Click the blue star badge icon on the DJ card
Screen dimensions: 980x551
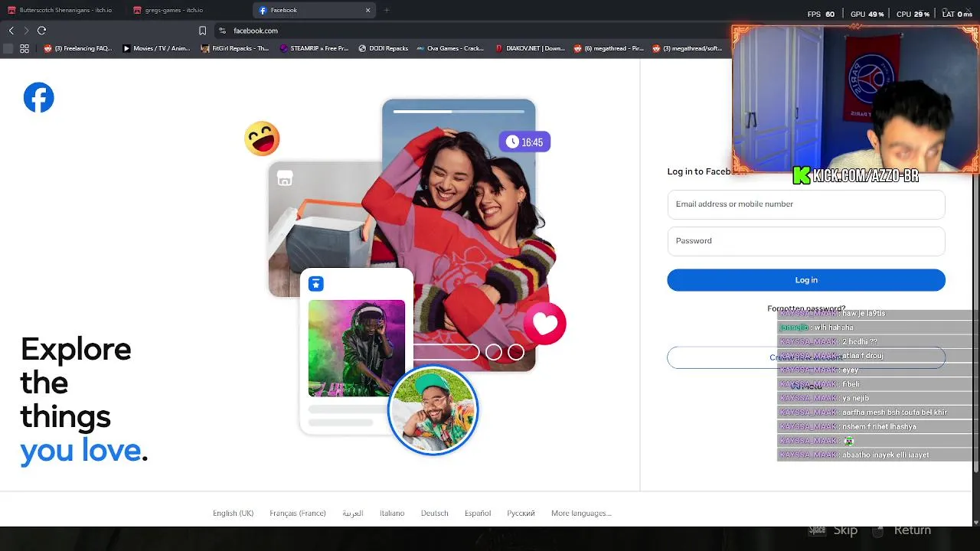[x=315, y=284]
